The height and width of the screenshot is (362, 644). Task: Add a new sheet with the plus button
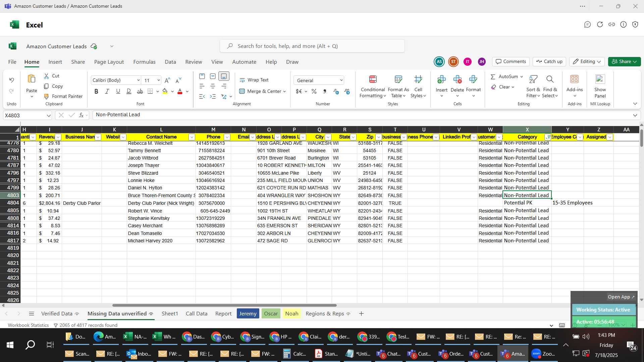click(x=361, y=314)
